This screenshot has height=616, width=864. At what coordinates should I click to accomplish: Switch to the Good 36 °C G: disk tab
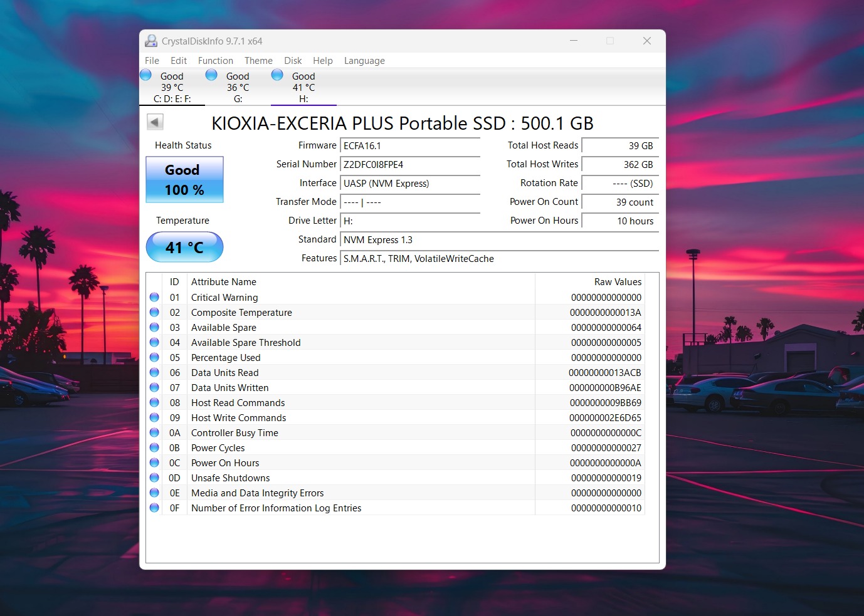click(x=238, y=87)
